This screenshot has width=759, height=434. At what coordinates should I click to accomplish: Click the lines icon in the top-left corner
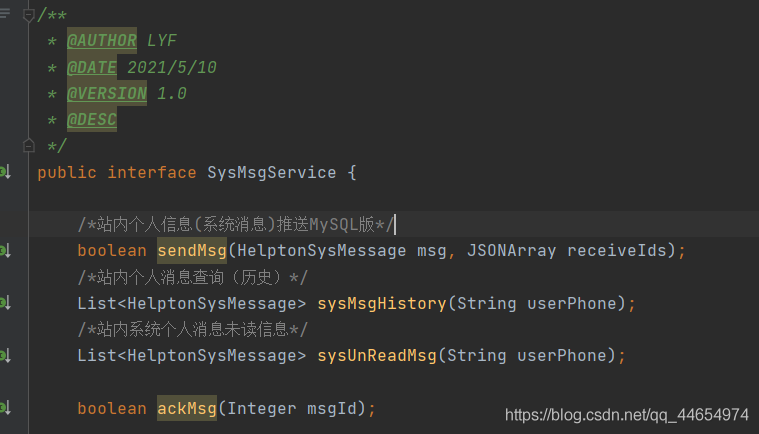5,14
